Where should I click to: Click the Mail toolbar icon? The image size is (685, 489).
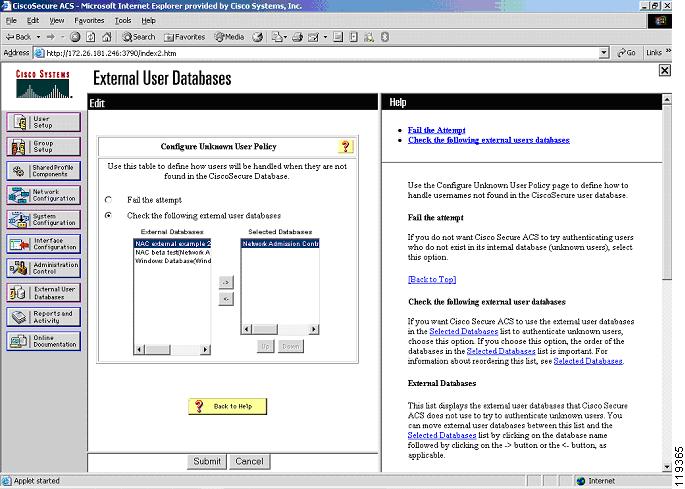tap(277, 37)
